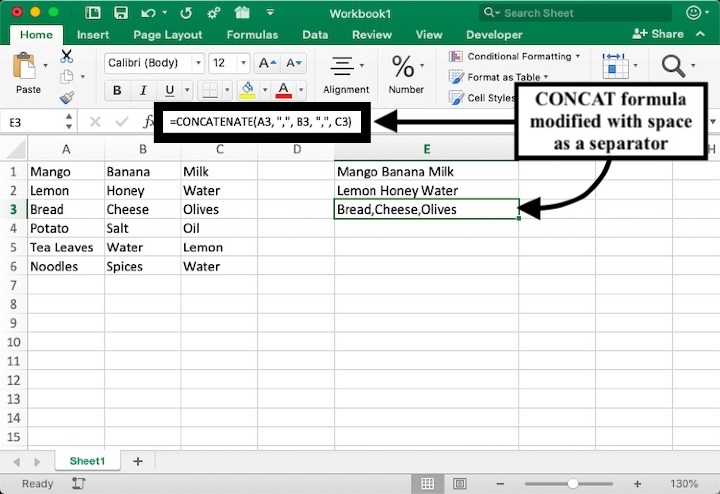Open the Alignment group icon

tap(342, 66)
